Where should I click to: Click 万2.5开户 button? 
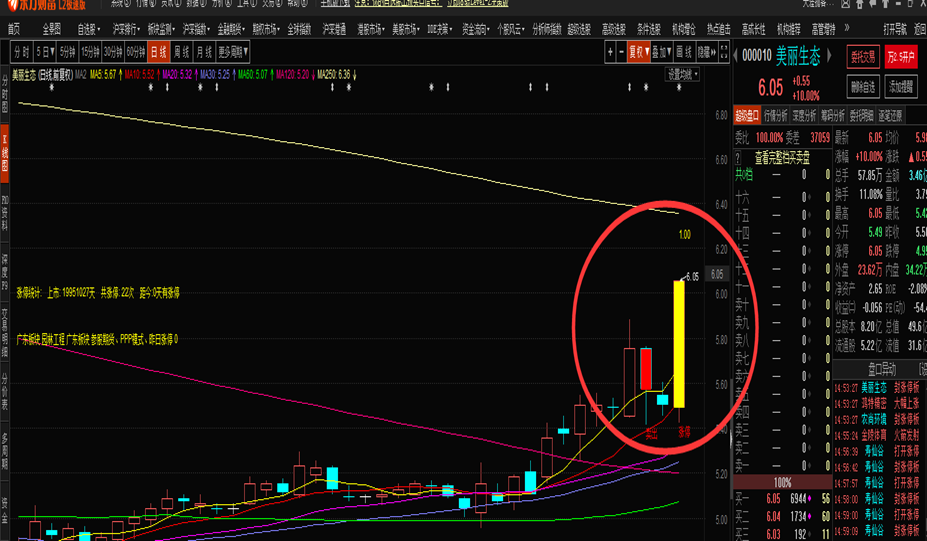(x=900, y=57)
